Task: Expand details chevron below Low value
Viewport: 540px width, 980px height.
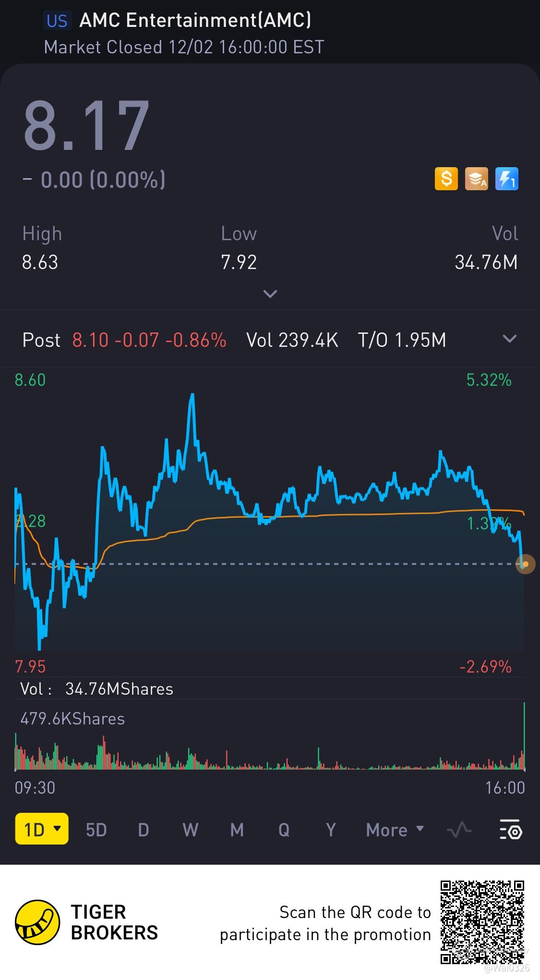Action: click(x=270, y=294)
